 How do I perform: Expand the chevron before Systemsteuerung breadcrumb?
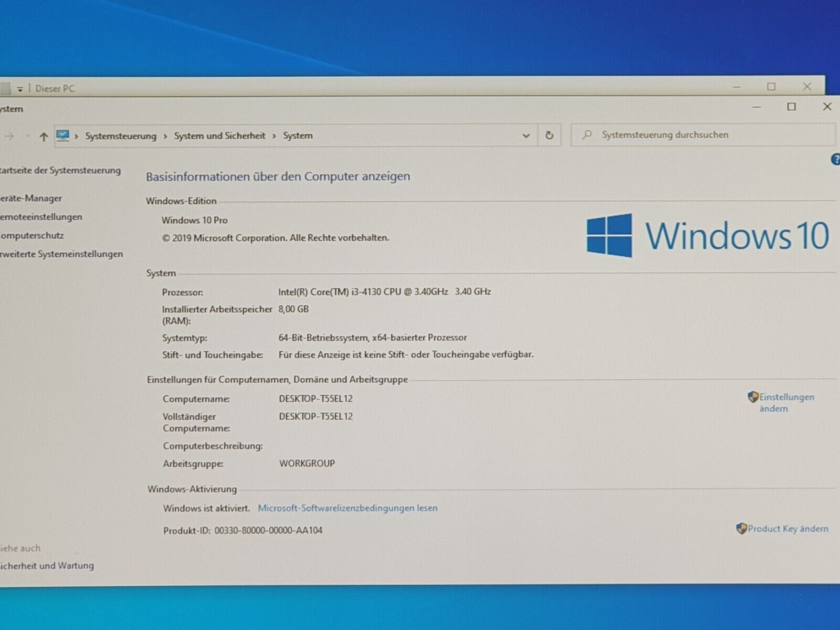(77, 136)
